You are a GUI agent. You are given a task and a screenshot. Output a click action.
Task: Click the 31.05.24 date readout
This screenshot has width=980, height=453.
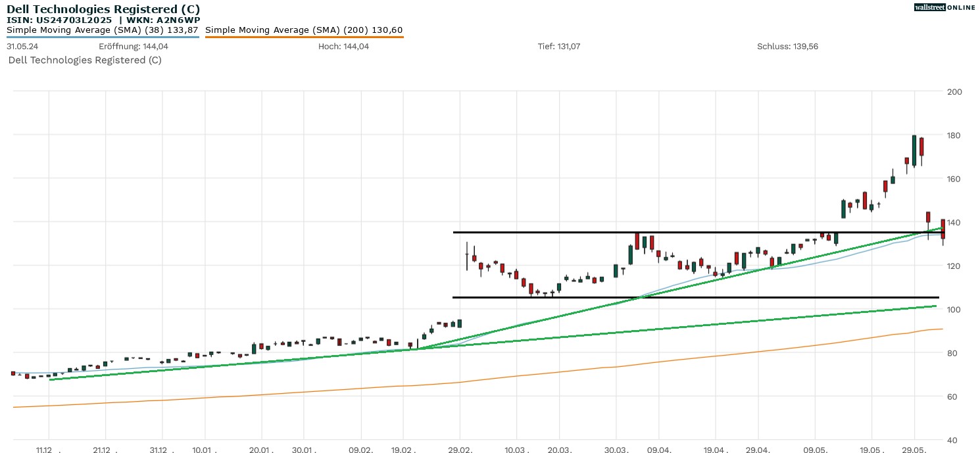pos(21,47)
